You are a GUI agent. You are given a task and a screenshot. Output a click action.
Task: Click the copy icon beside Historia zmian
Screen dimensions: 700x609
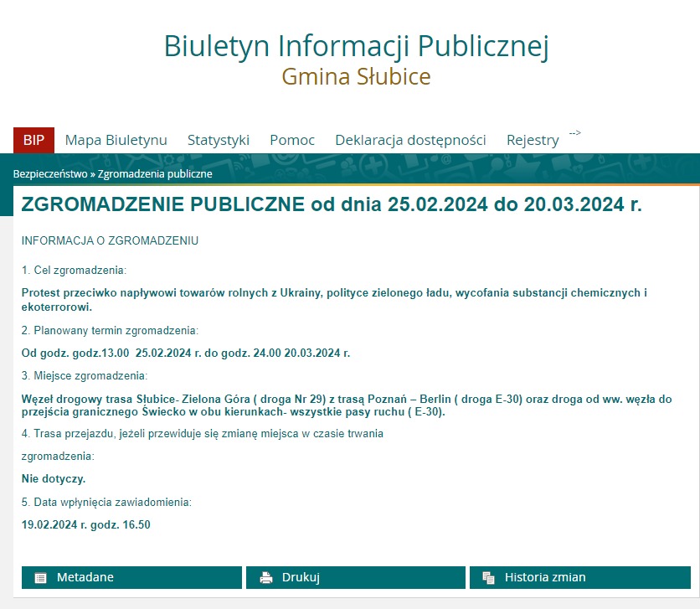pyautogui.click(x=489, y=577)
